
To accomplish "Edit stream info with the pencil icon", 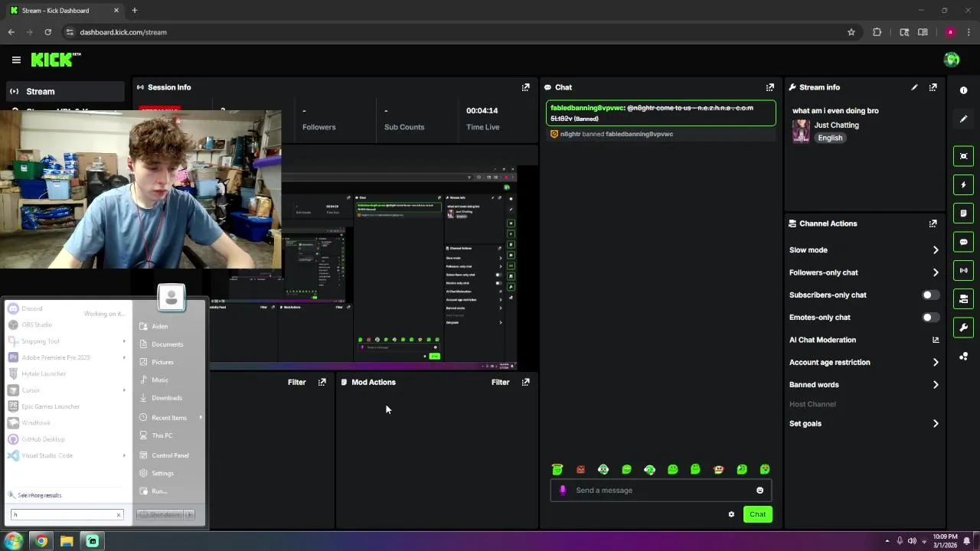I will (x=914, y=87).
